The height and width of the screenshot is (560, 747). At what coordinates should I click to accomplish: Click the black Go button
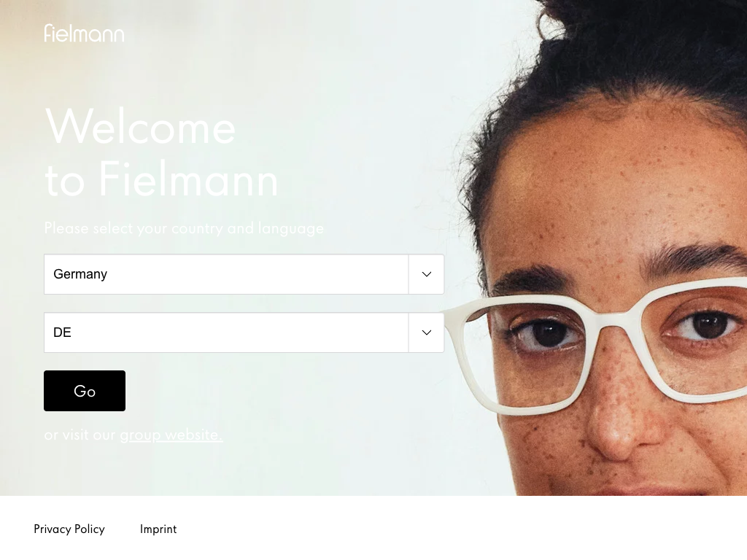(85, 391)
